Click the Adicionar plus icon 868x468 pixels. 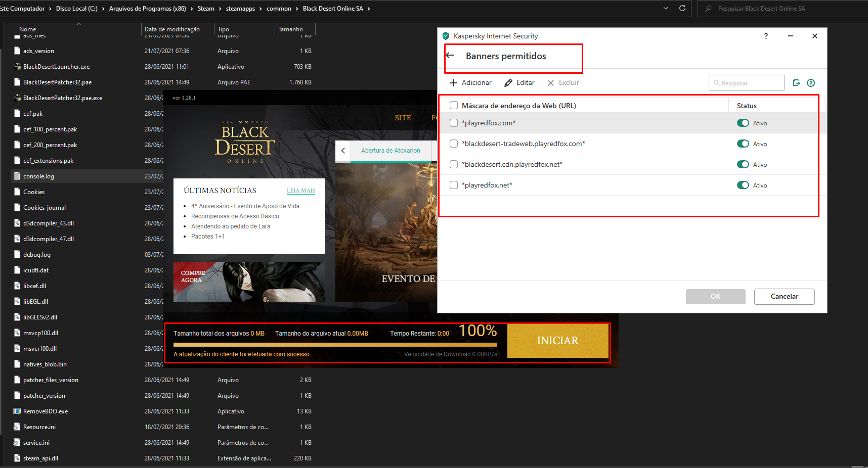454,83
